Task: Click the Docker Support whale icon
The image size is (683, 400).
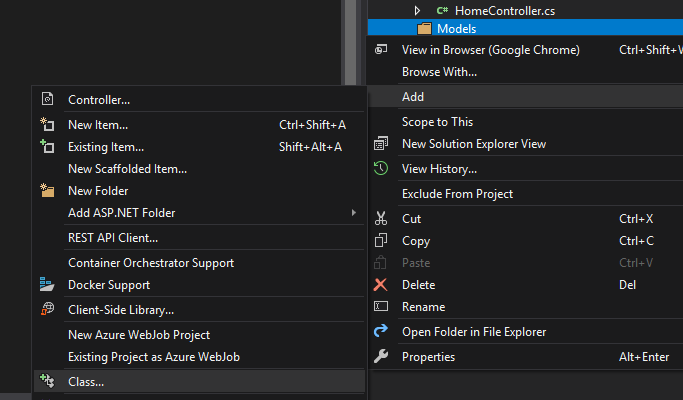Action: (x=47, y=285)
